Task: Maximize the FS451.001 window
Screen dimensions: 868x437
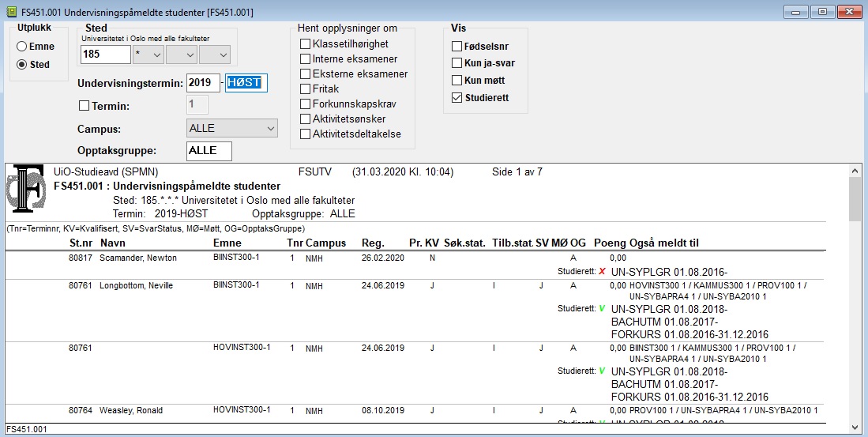Action: [x=823, y=12]
